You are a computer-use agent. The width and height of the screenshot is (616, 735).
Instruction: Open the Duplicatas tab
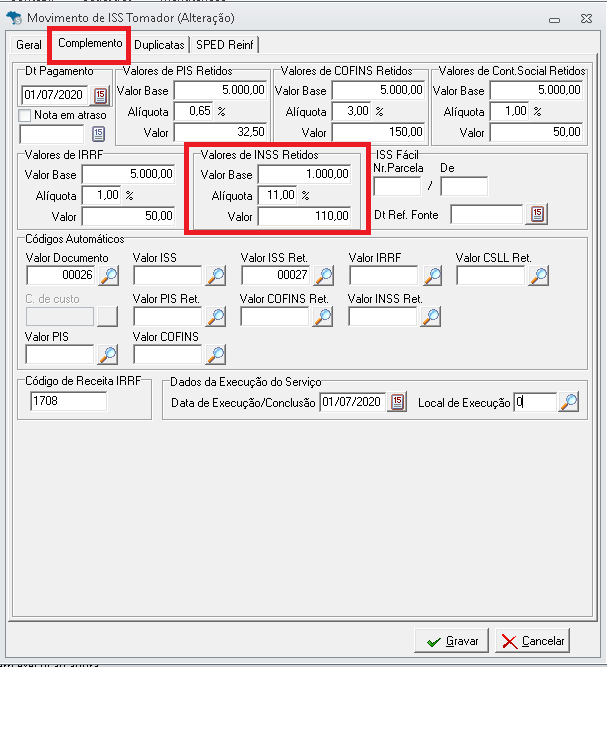[x=159, y=45]
